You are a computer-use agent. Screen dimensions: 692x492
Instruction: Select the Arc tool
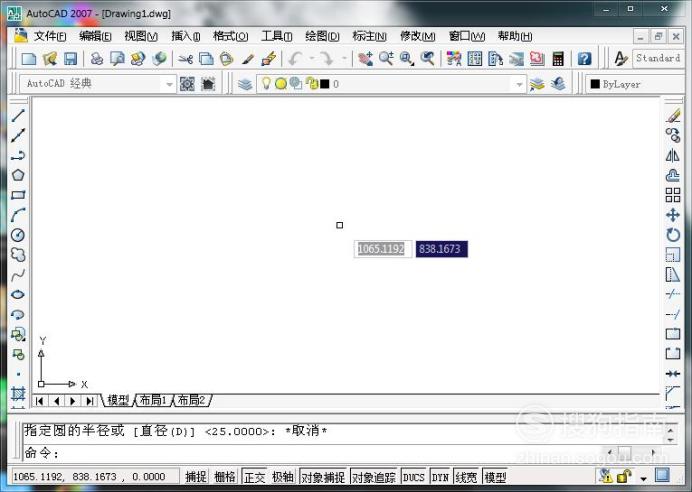[x=18, y=215]
